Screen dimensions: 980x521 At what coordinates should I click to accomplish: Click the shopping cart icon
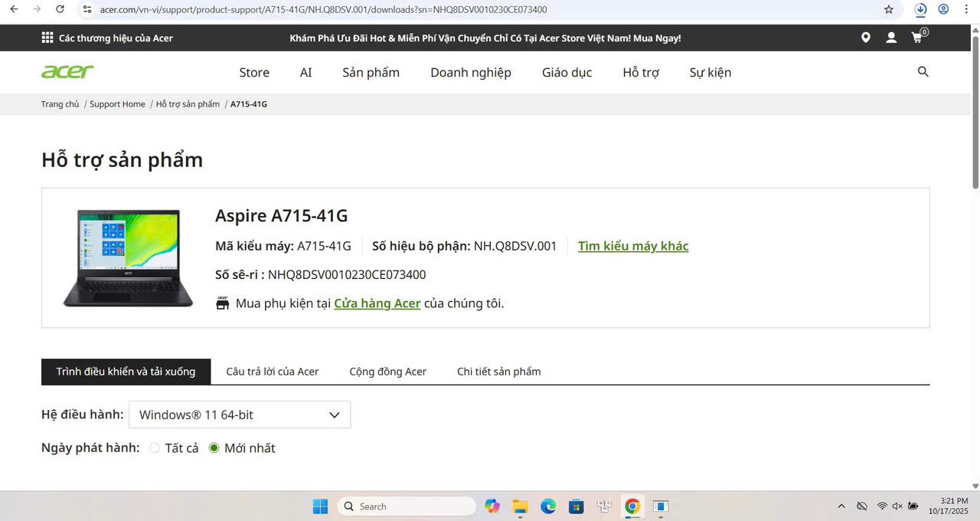tap(917, 38)
